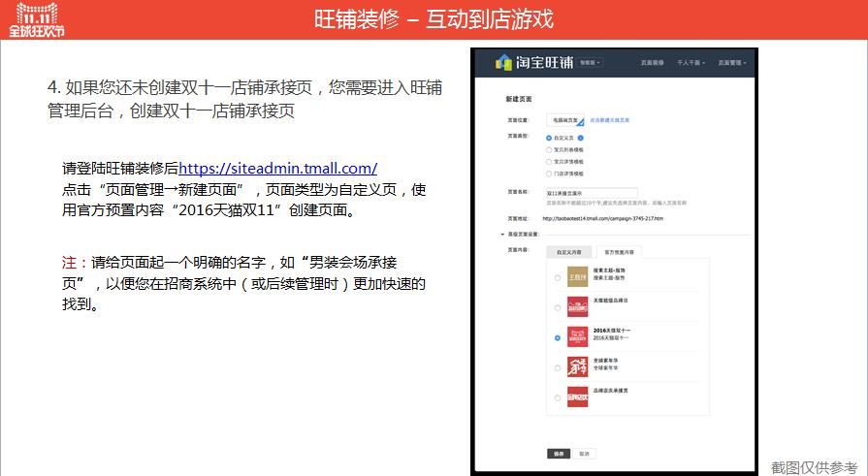Expand the 页面管理 dropdown menu
This screenshot has height=476, width=868.
tap(732, 63)
